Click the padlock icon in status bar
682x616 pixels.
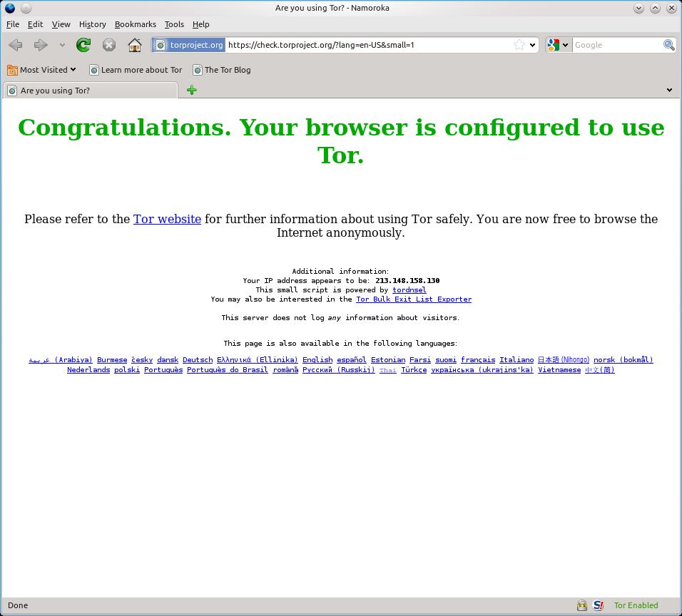(x=582, y=605)
